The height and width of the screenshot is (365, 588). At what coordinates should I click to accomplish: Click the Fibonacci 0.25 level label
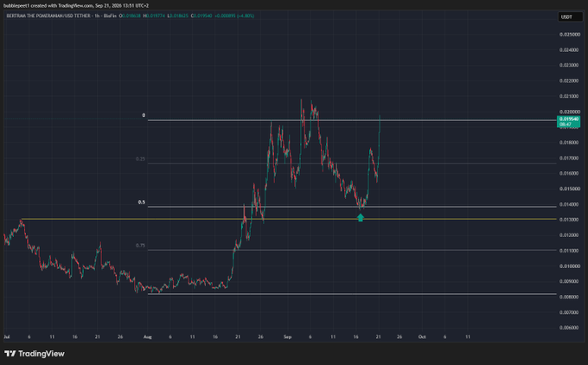click(140, 159)
